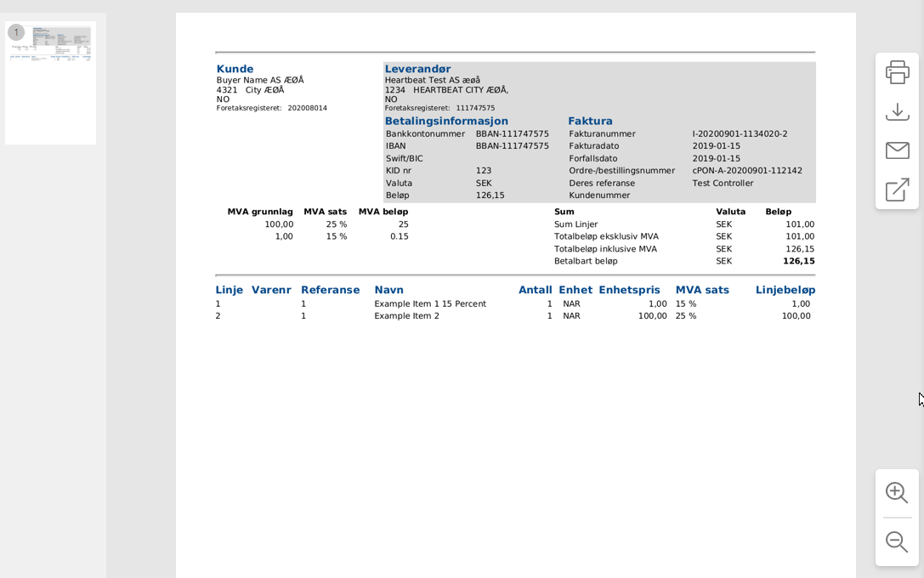Select the page 1 thumbnail
Viewport: 924px width, 578px height.
coord(50,82)
